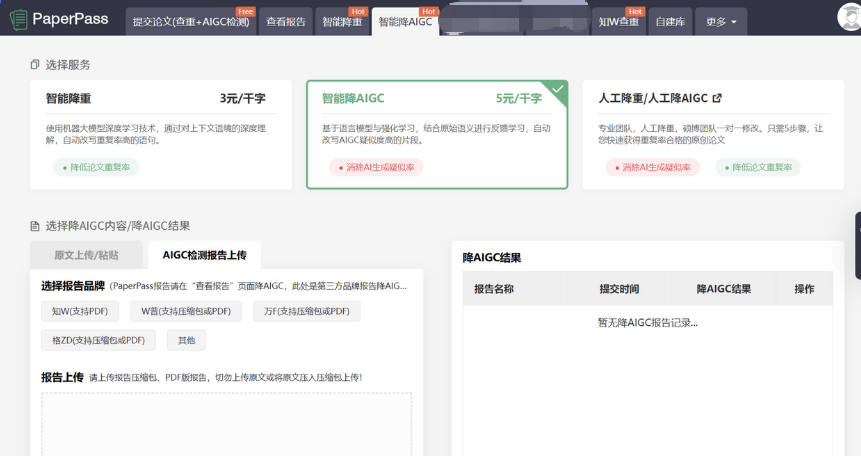Click the 报告上传 heading
This screenshot has height=456, width=861.
pyautogui.click(x=62, y=377)
